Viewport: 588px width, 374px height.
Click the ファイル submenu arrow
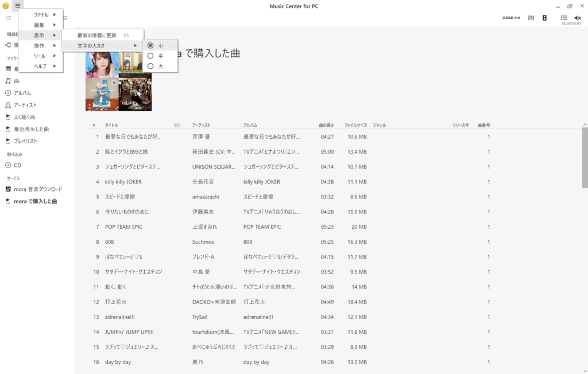(55, 14)
